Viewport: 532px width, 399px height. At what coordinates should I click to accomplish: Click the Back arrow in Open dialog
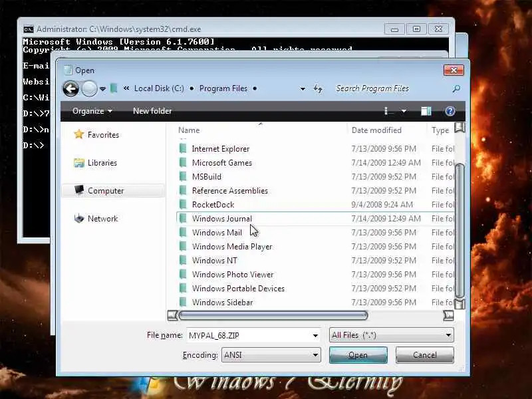click(71, 89)
